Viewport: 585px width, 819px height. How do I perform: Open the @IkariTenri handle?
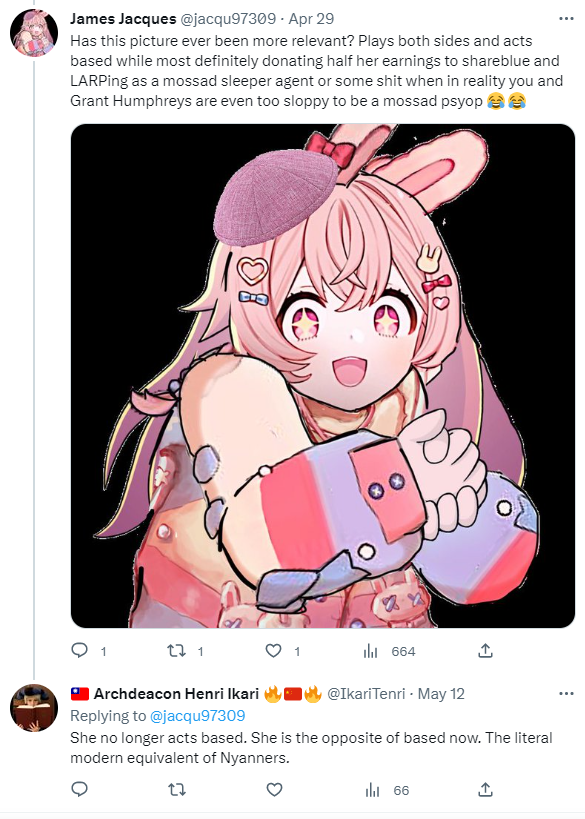(x=366, y=694)
